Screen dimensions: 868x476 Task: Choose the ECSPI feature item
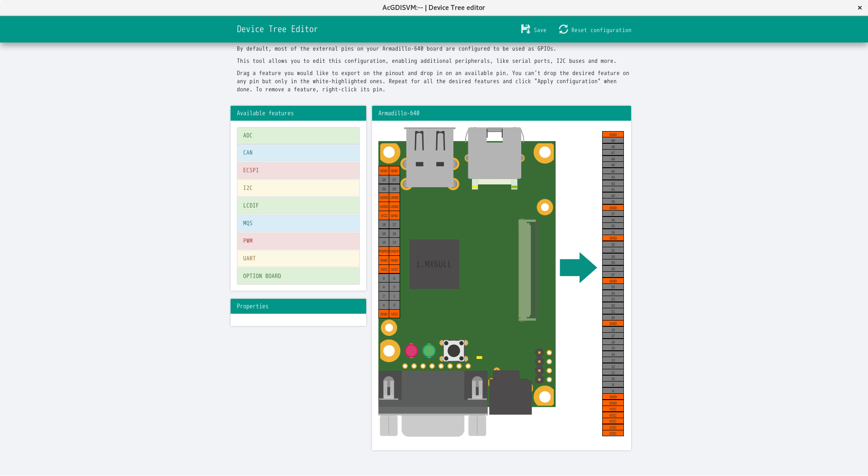(298, 170)
